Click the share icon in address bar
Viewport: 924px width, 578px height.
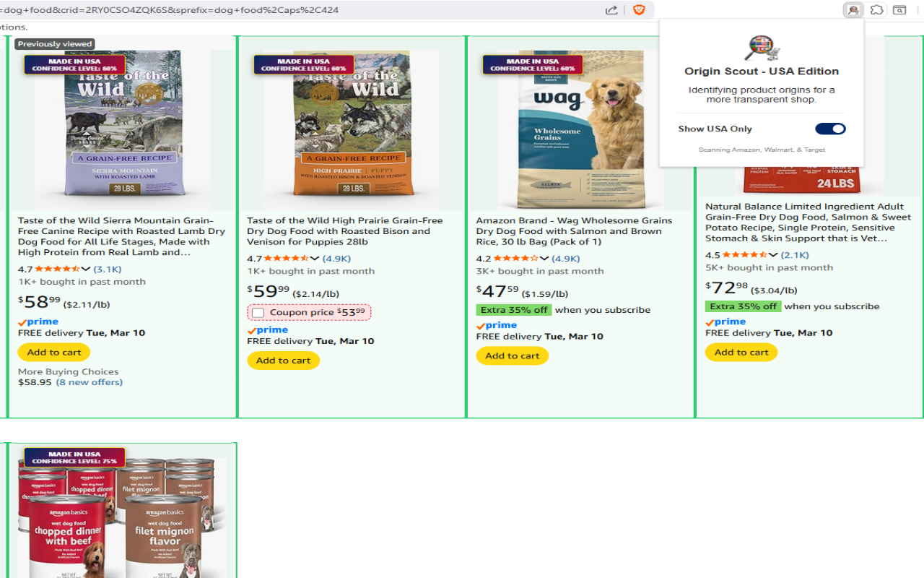pos(611,10)
